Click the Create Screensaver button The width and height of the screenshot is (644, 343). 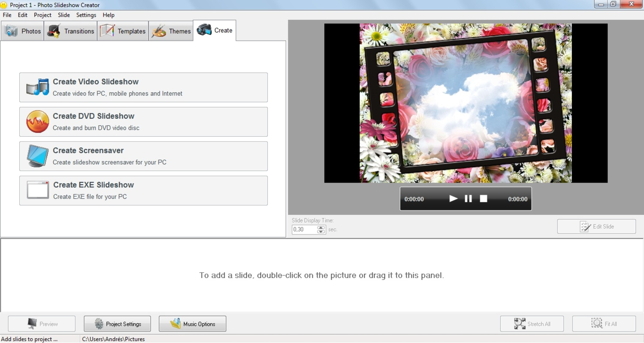(x=143, y=156)
